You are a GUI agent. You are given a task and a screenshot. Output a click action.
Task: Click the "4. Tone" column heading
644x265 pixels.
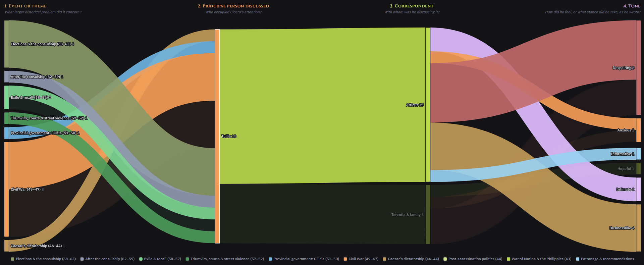632,6
